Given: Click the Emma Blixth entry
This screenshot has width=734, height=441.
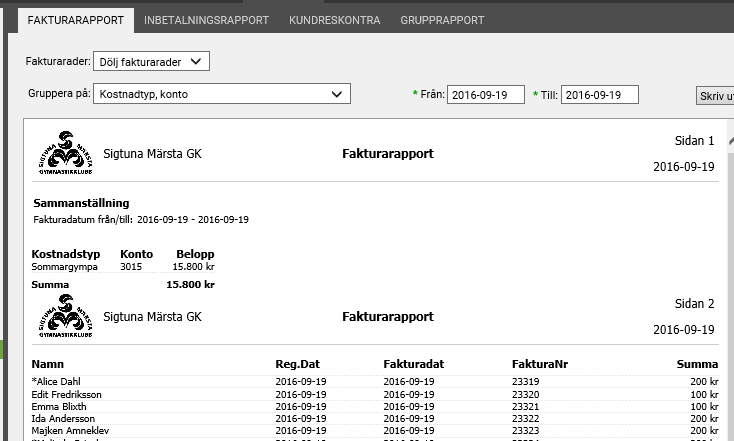Looking at the screenshot, I should 61,406.
